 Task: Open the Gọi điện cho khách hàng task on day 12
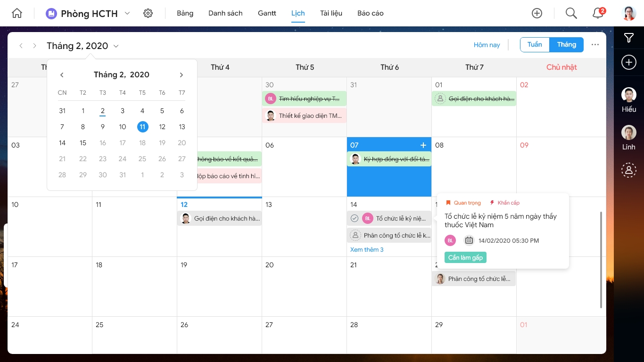220,218
